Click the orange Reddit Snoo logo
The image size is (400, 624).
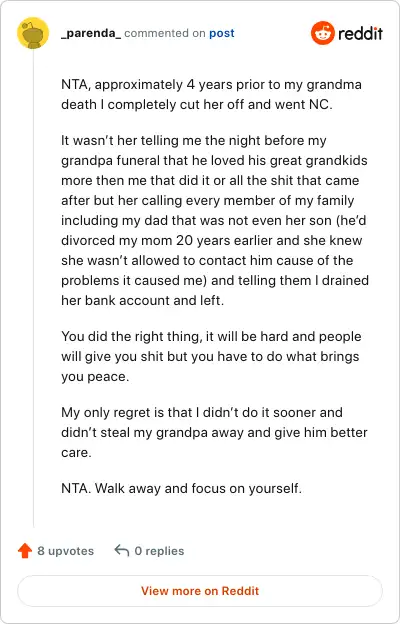click(323, 33)
